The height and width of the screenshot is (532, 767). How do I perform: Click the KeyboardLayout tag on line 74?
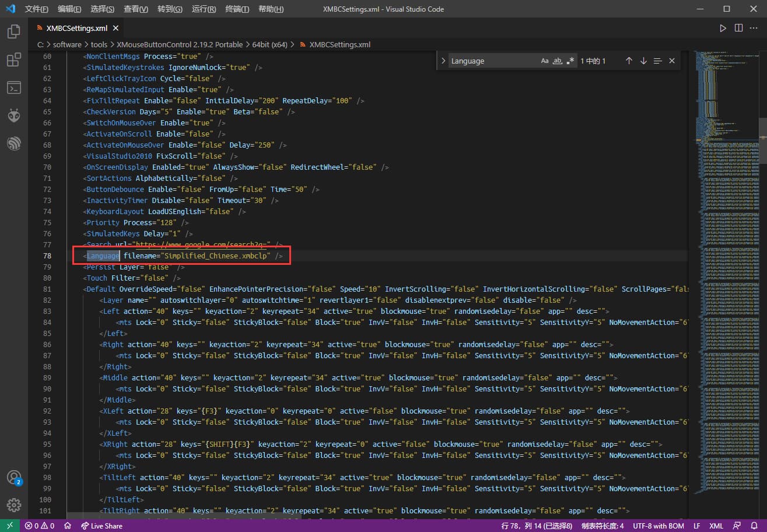click(x=114, y=211)
